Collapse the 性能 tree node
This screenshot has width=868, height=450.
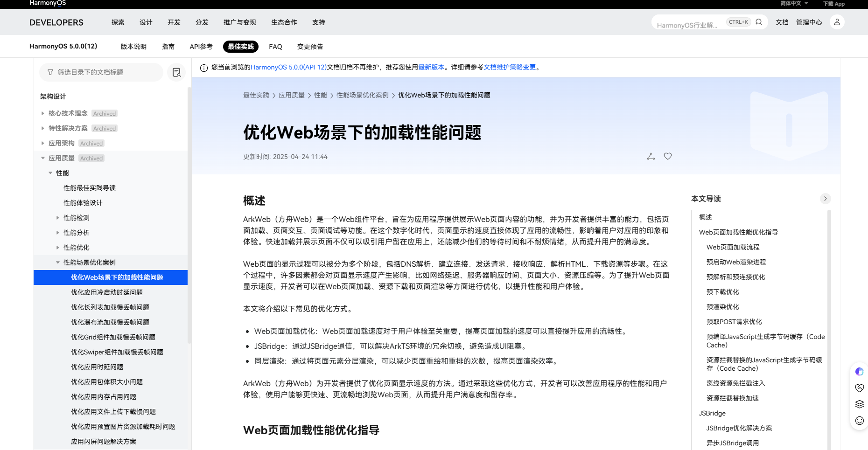pos(50,173)
